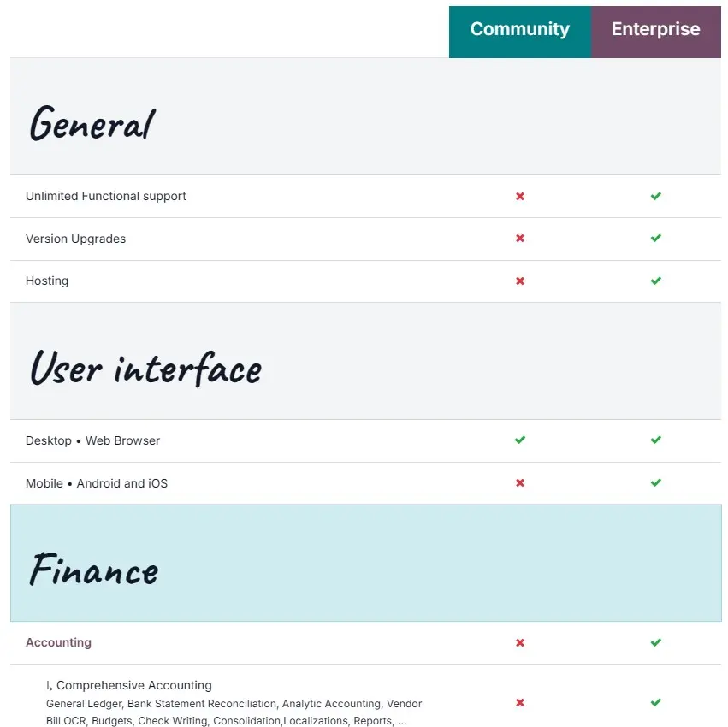Click Enterprise check for Mobile Android and iOS
Screen dimensions: 728x727
655,482
